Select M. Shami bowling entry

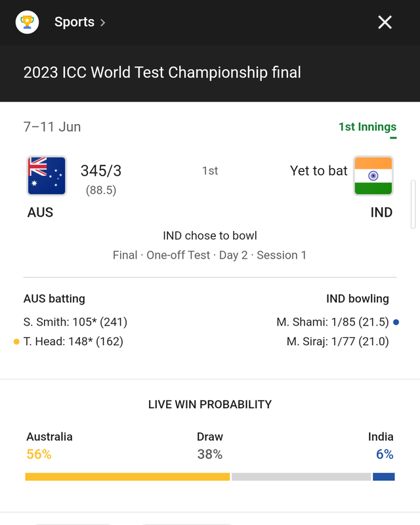coord(333,322)
